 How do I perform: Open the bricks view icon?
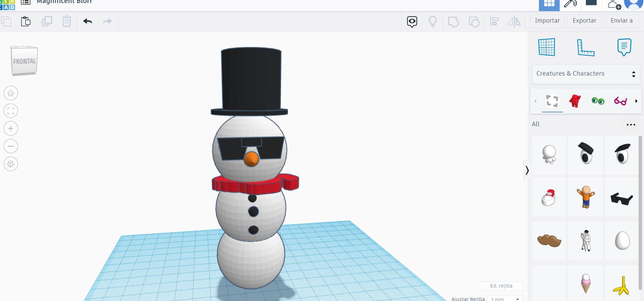tap(591, 3)
